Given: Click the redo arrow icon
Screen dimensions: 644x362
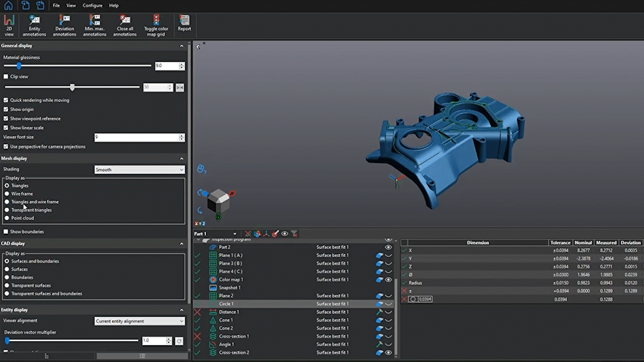Looking at the screenshot, I should (40, 6).
